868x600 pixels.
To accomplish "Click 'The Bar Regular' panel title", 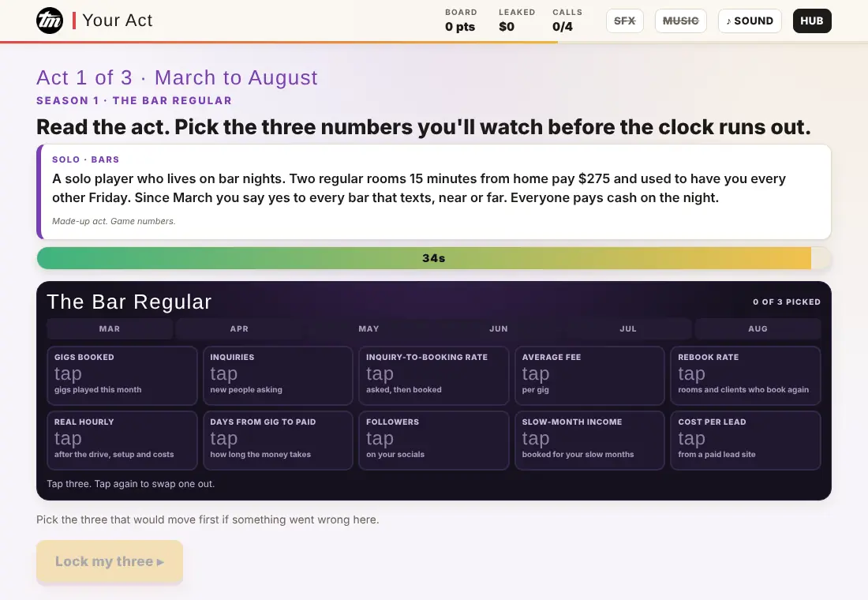I will (x=129, y=302).
